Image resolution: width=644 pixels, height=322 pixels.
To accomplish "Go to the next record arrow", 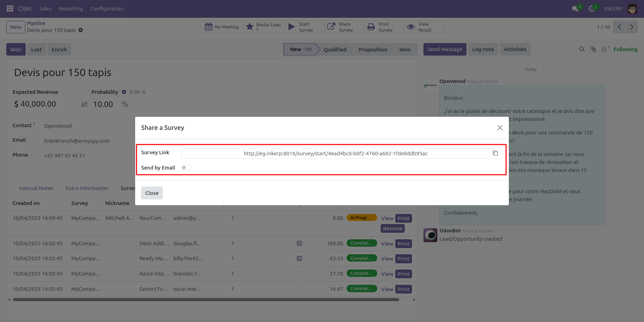I will pyautogui.click(x=631, y=27).
